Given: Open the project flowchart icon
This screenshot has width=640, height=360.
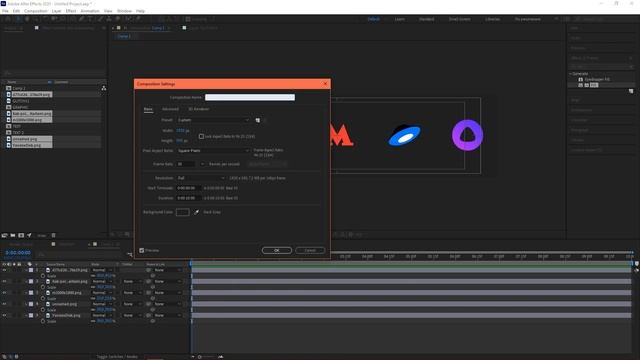Looking at the screenshot, I should point(104,88).
